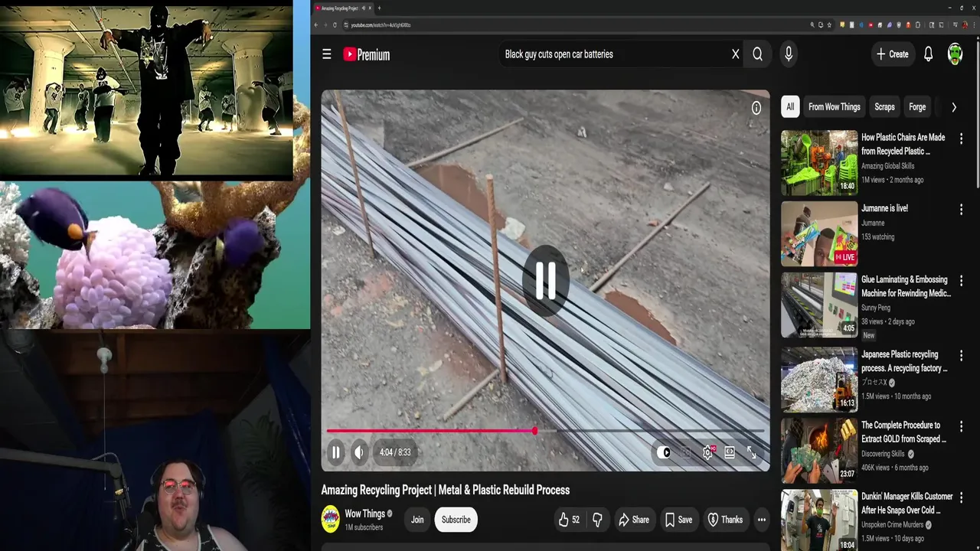The height and width of the screenshot is (551, 980).
Task: Bookmark page with the star icon
Action: click(x=829, y=25)
